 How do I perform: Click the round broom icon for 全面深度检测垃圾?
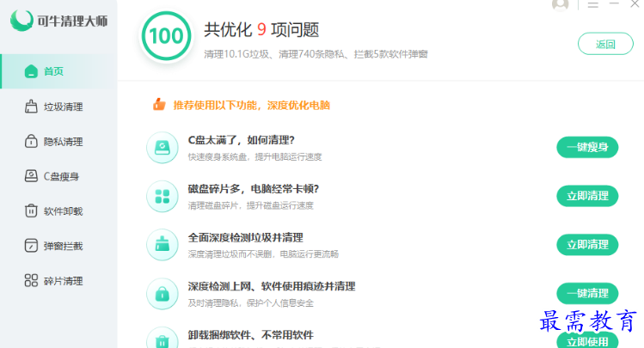(x=163, y=245)
